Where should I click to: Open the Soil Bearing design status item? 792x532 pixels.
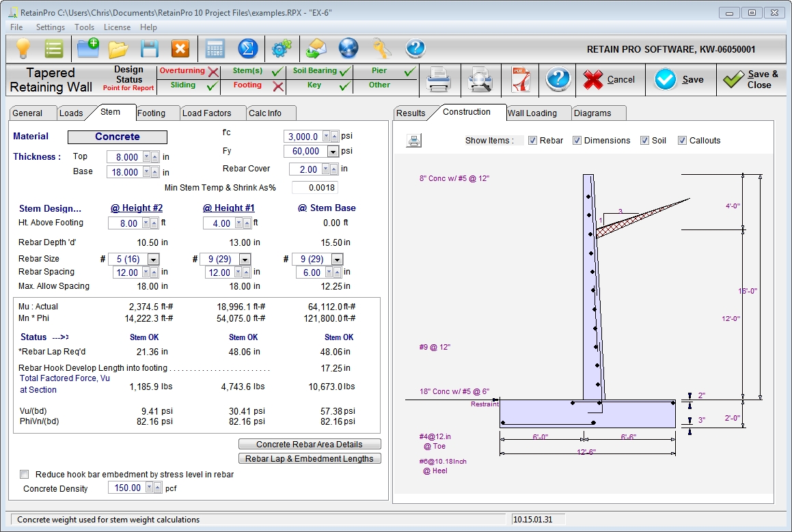point(321,72)
